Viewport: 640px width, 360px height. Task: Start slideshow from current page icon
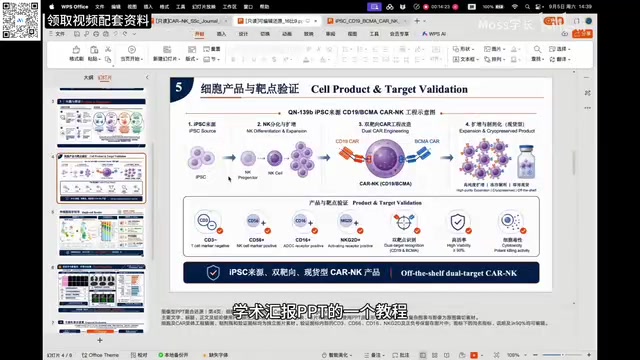131,50
